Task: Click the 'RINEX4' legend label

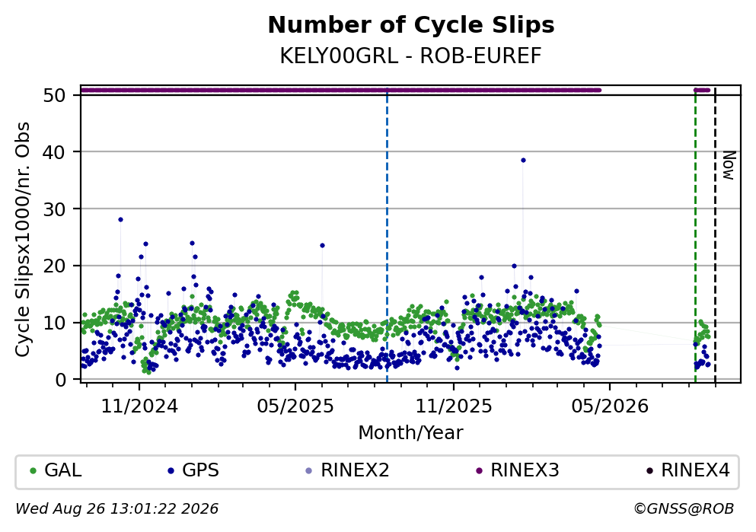Action: (695, 470)
